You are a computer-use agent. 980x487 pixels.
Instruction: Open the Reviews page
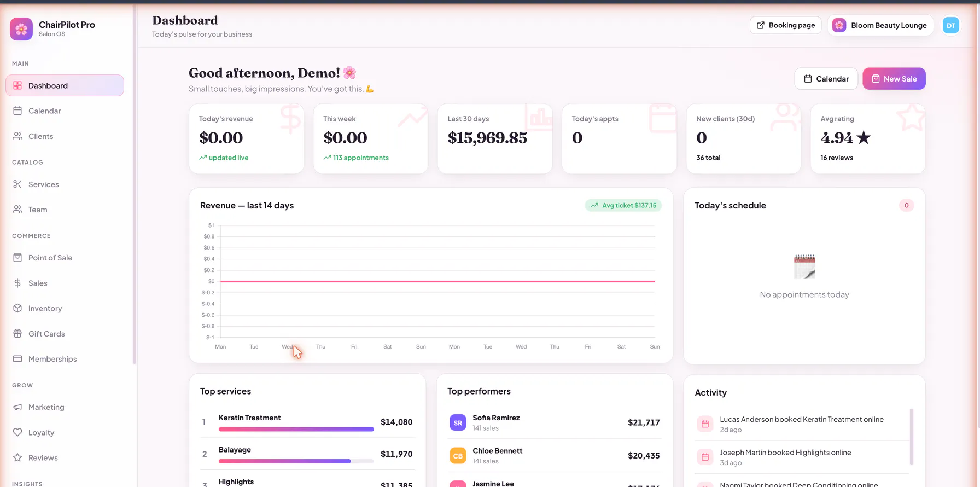point(65,457)
